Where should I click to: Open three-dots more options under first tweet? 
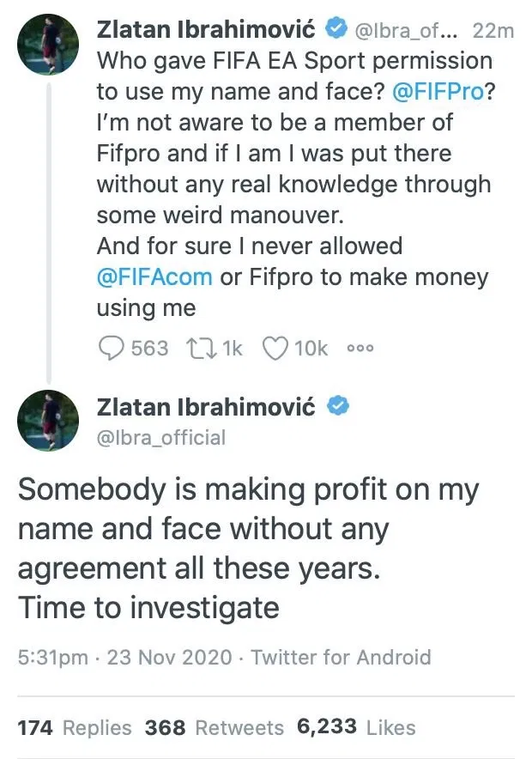(x=360, y=348)
